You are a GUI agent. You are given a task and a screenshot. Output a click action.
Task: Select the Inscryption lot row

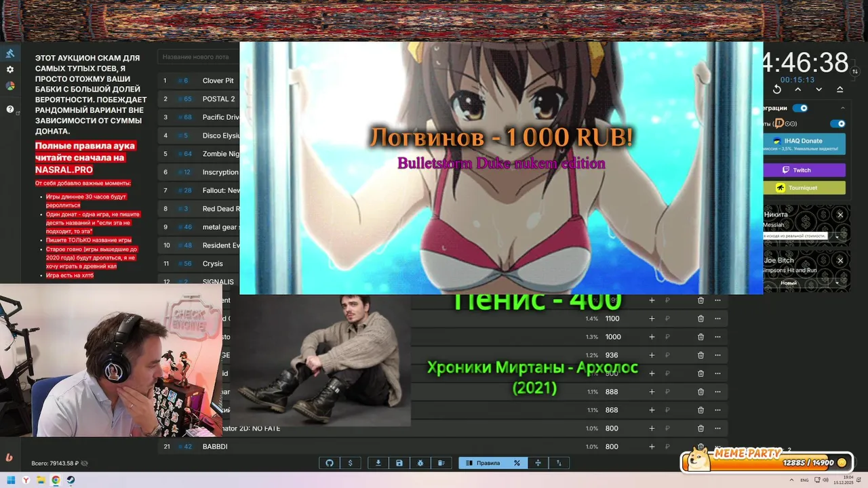point(199,172)
